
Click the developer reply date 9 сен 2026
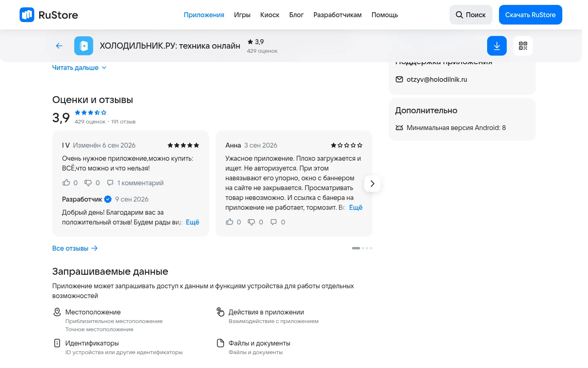(132, 199)
